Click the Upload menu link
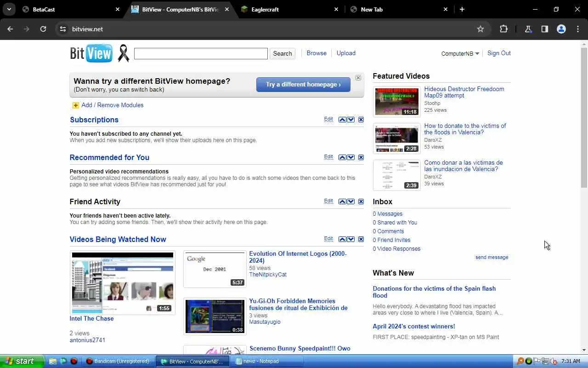This screenshot has width=588, height=368. coord(346,53)
